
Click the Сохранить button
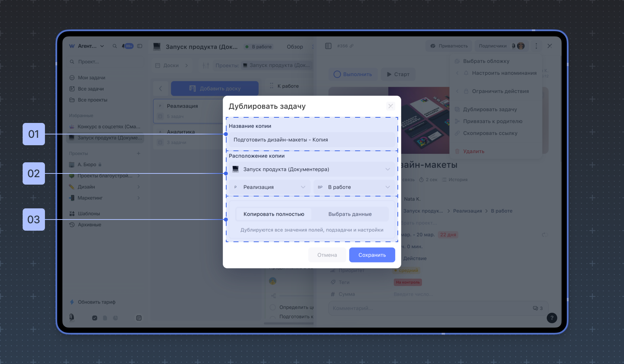point(372,255)
